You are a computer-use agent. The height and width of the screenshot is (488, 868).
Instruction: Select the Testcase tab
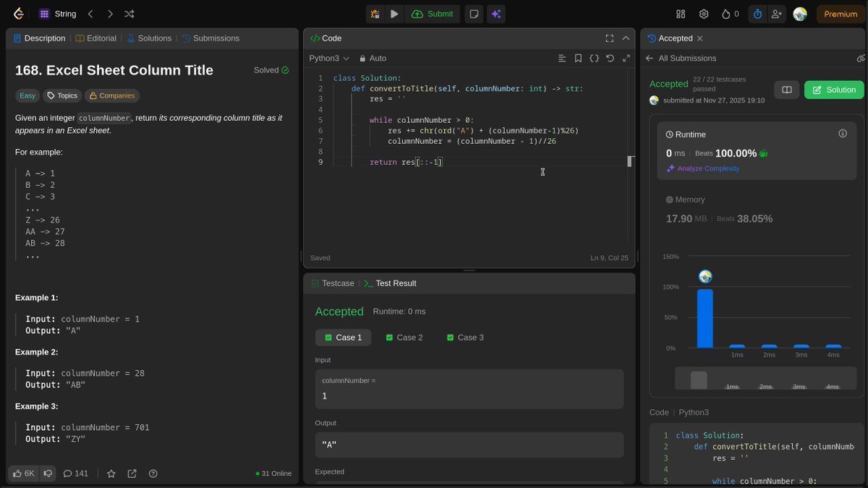pos(333,283)
